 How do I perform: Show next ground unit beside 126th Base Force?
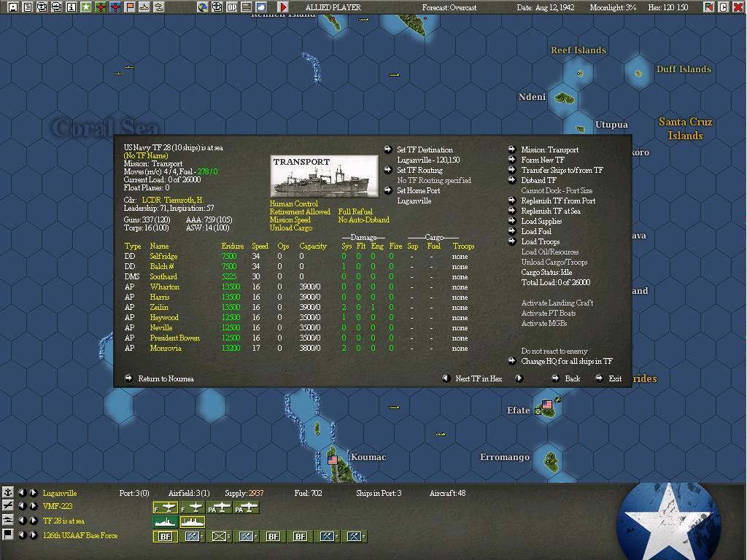(x=34, y=534)
